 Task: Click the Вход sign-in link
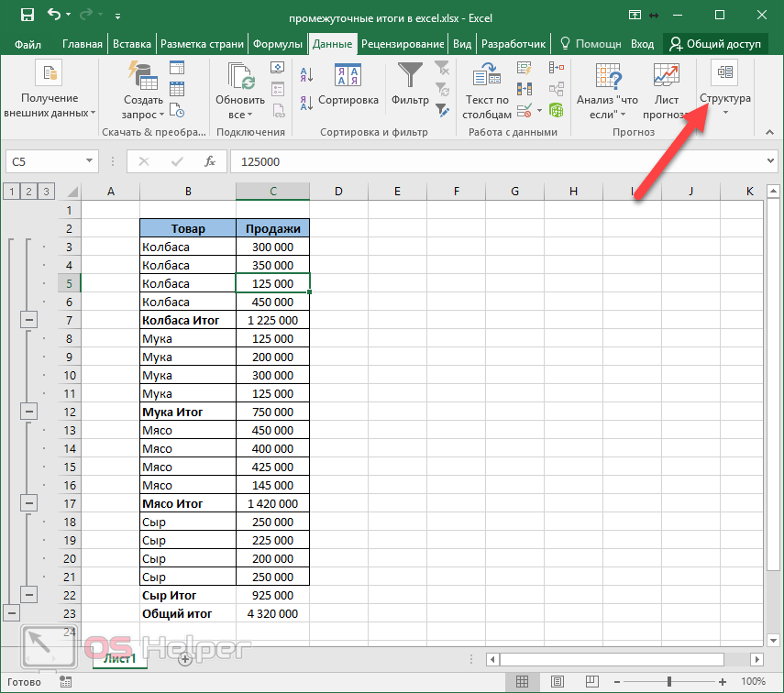point(642,44)
